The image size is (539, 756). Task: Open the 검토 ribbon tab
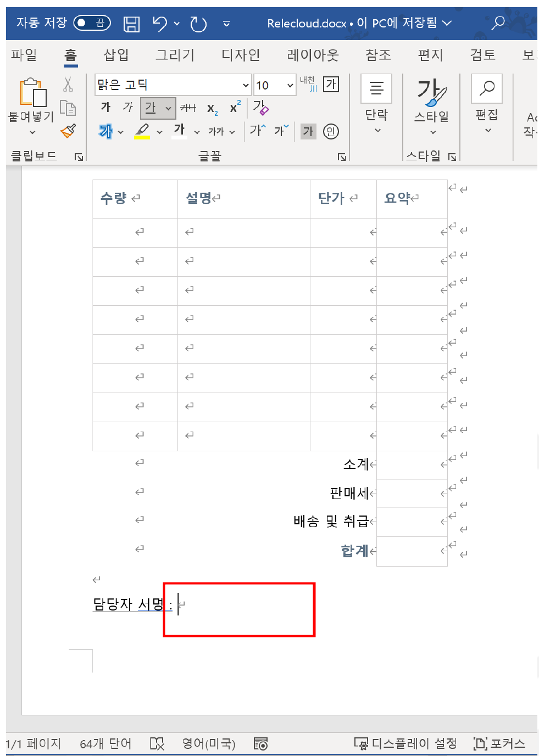[x=482, y=55]
